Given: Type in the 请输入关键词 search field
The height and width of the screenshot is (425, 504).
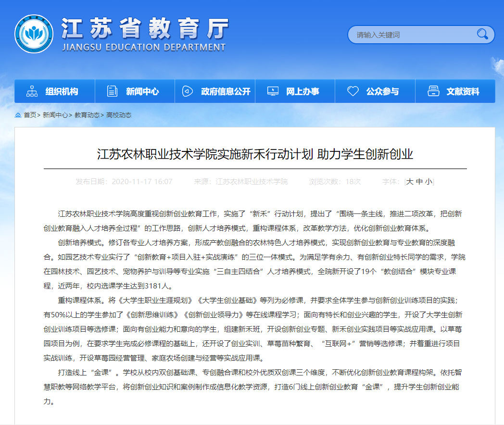Looking at the screenshot, I should (x=414, y=35).
